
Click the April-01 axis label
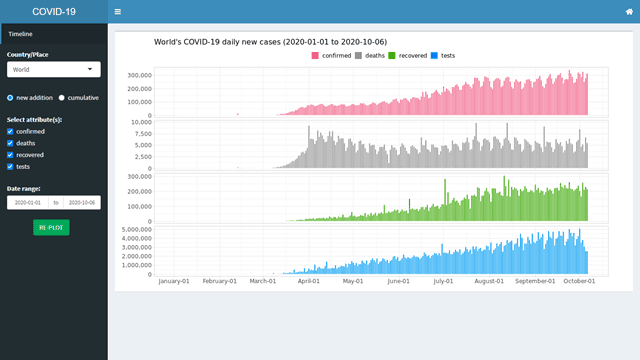(x=309, y=281)
